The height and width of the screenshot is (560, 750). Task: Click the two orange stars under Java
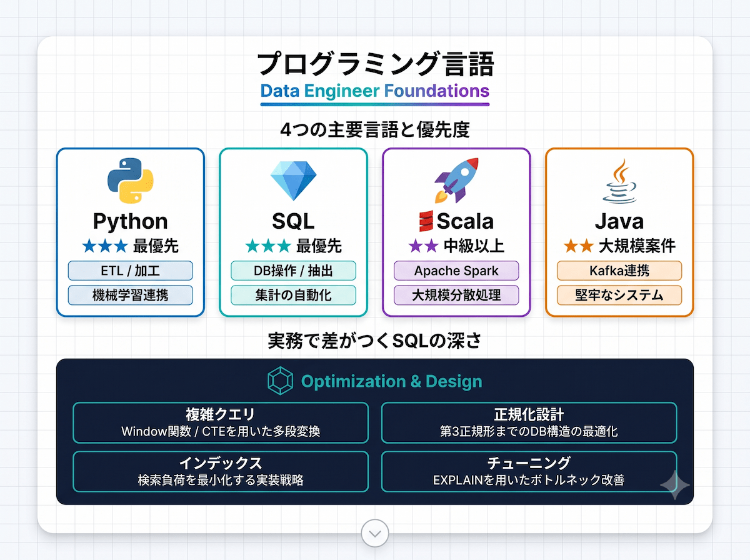click(579, 246)
